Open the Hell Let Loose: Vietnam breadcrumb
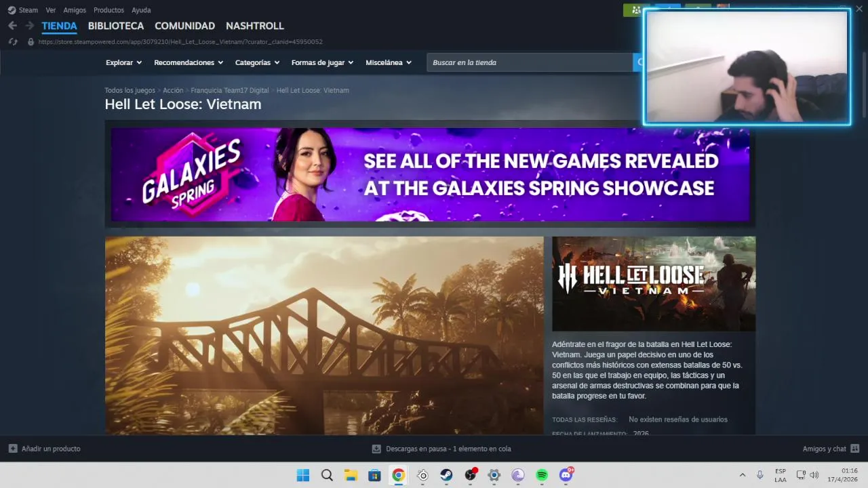The image size is (868, 488). pos(313,90)
